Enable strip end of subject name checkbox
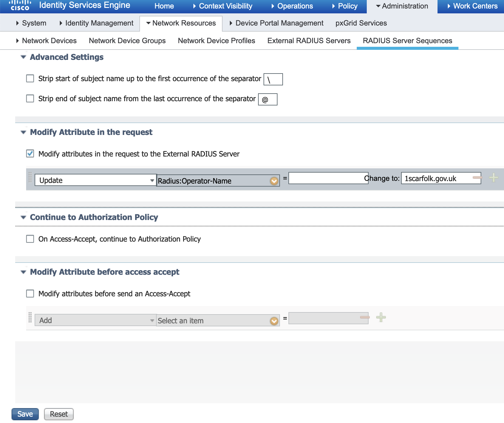 click(x=30, y=99)
